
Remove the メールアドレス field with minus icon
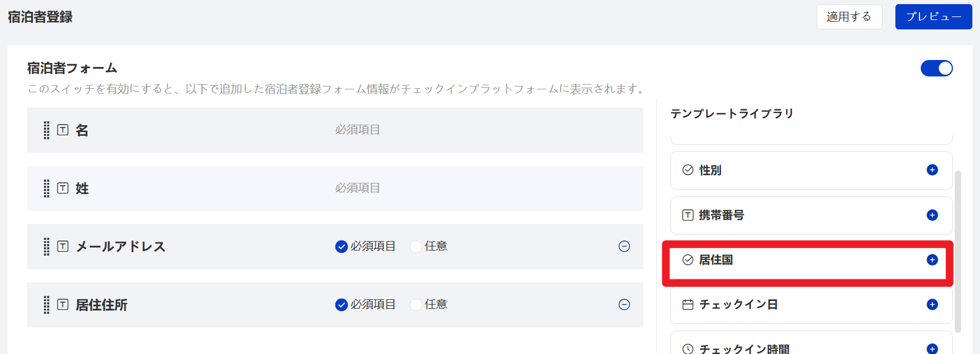(625, 246)
